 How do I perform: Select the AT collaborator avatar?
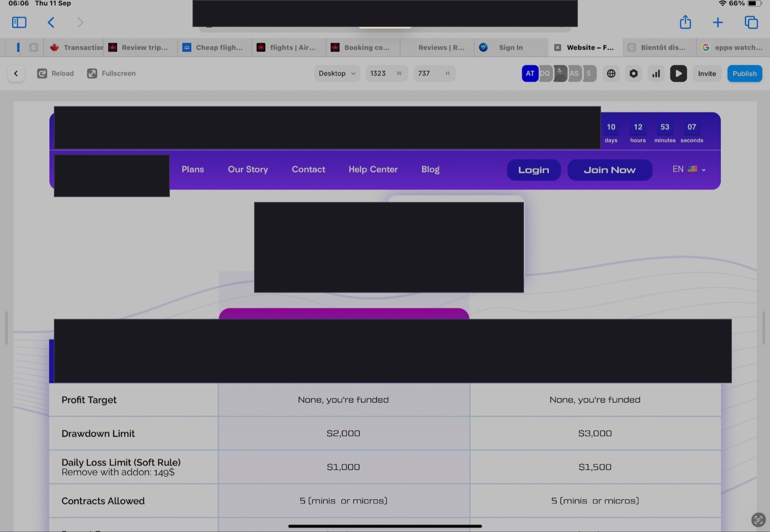click(x=530, y=74)
